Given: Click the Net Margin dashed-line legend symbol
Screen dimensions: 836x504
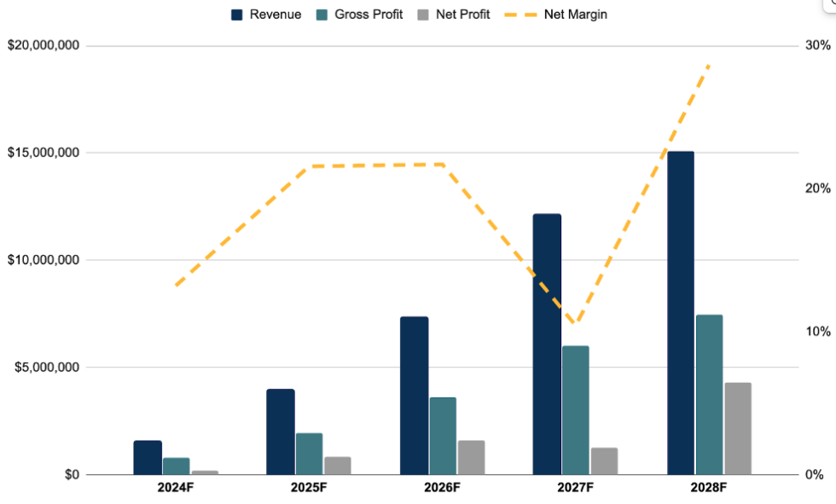Looking at the screenshot, I should pyautogui.click(x=522, y=14).
